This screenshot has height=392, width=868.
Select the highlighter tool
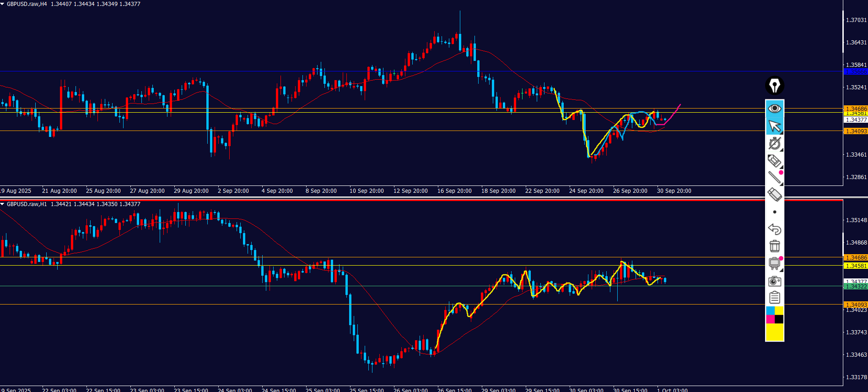pyautogui.click(x=774, y=161)
